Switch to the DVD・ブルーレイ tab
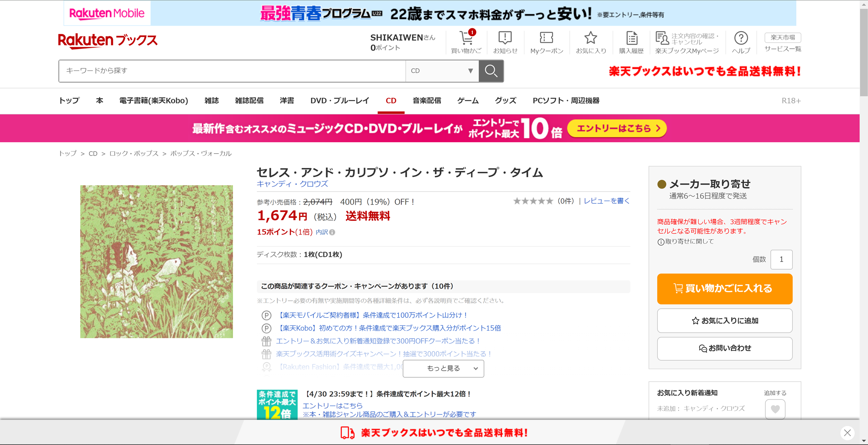Viewport: 868px width, 445px height. coord(339,101)
